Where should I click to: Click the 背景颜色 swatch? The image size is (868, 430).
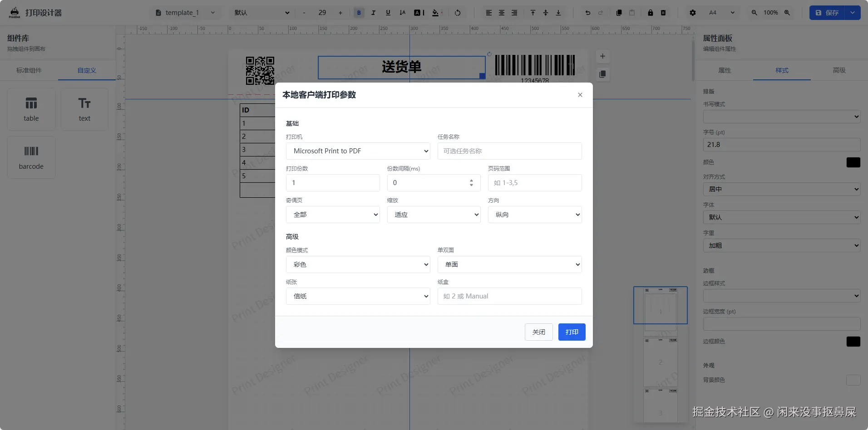click(853, 380)
